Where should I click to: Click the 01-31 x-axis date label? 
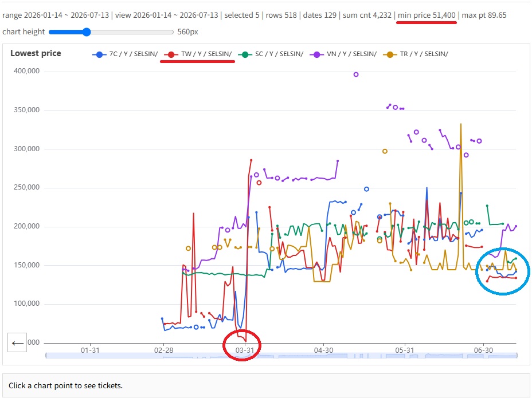(90, 350)
